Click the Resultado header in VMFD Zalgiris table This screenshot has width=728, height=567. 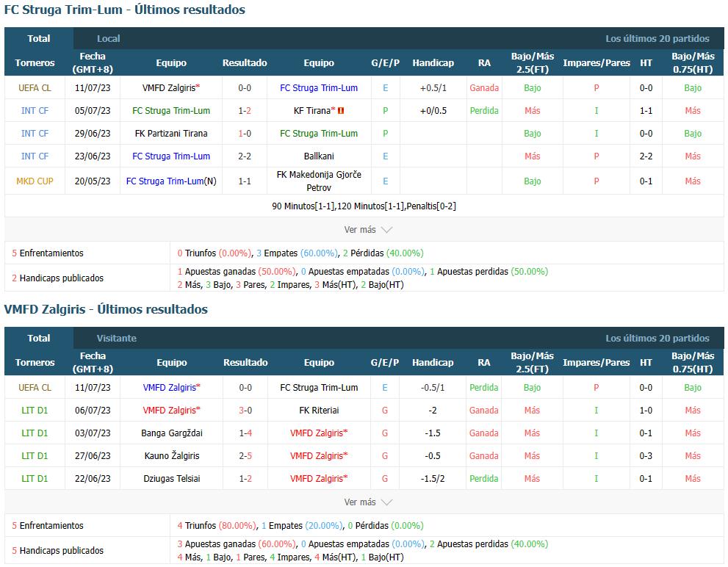click(x=245, y=362)
